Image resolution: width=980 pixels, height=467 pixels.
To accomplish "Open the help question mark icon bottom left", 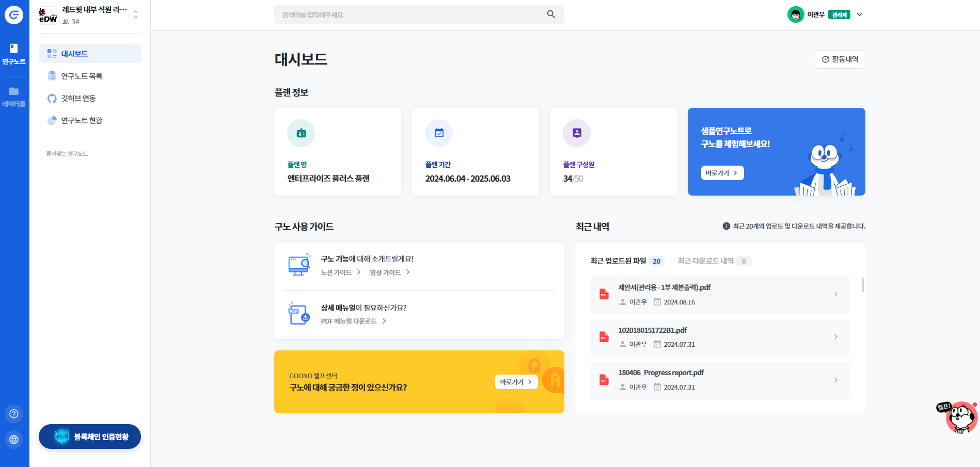I will click(x=14, y=413).
